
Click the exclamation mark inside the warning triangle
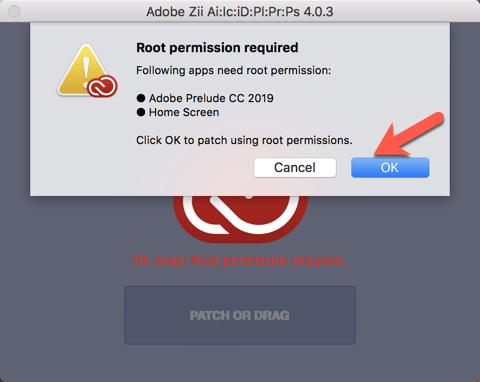point(86,72)
